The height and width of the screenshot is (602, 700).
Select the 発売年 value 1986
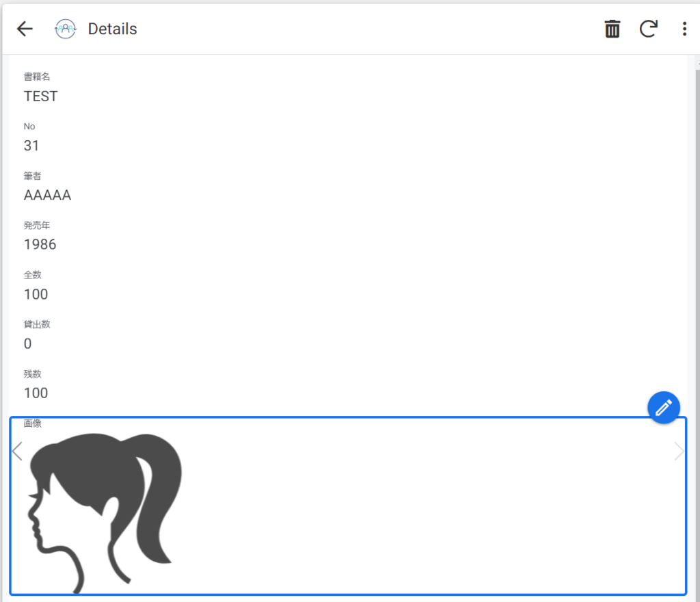(40, 245)
